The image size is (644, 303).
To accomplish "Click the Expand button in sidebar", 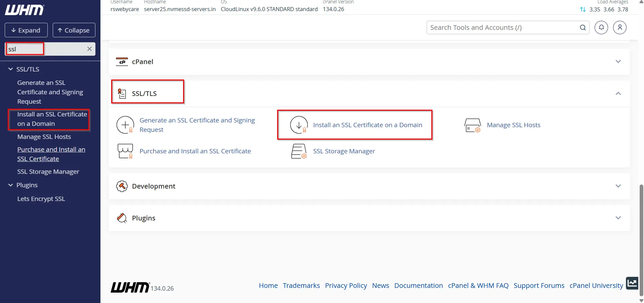I will click(x=26, y=30).
